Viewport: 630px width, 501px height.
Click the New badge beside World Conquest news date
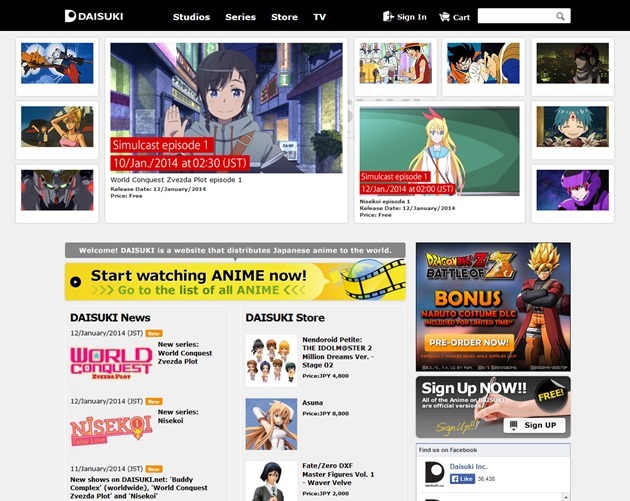tap(154, 333)
